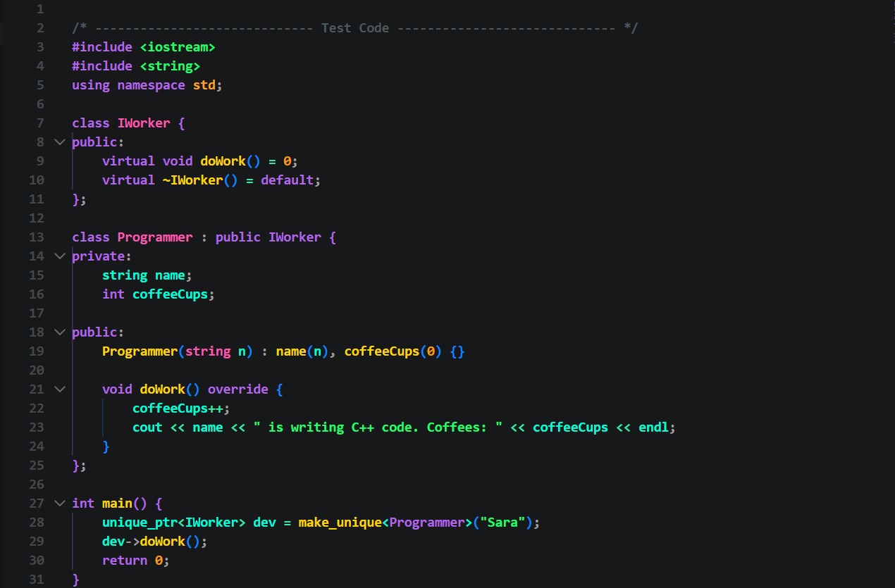The height and width of the screenshot is (588, 895).
Task: Click the string literal " is writing C++ code. Coffees: "
Action: (x=378, y=427)
